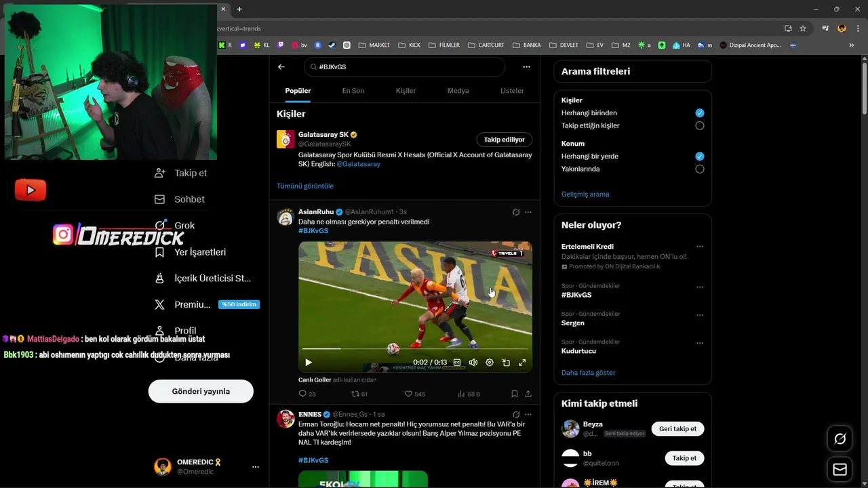The height and width of the screenshot is (488, 868).
Task: Open CARTCURT bookmark folder
Action: 486,45
